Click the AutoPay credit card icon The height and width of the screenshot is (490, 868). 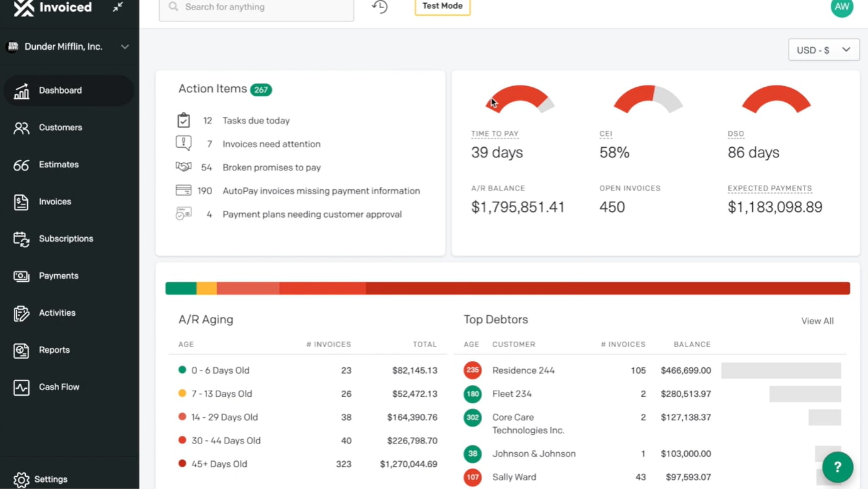click(x=183, y=190)
